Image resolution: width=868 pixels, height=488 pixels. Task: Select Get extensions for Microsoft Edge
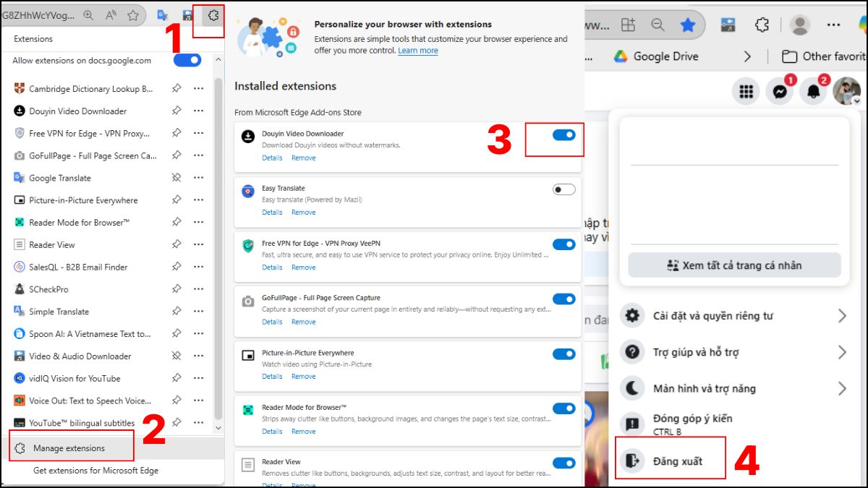95,471
